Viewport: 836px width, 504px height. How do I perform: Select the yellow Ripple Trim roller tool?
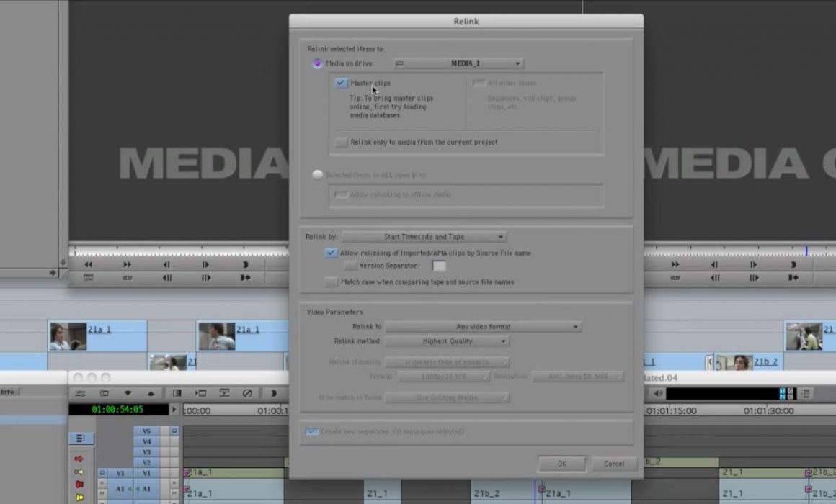coord(79,498)
